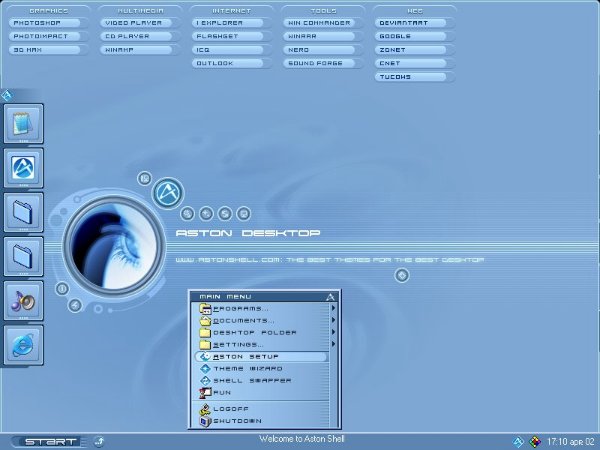Launch Winamp shortcut

click(136, 50)
